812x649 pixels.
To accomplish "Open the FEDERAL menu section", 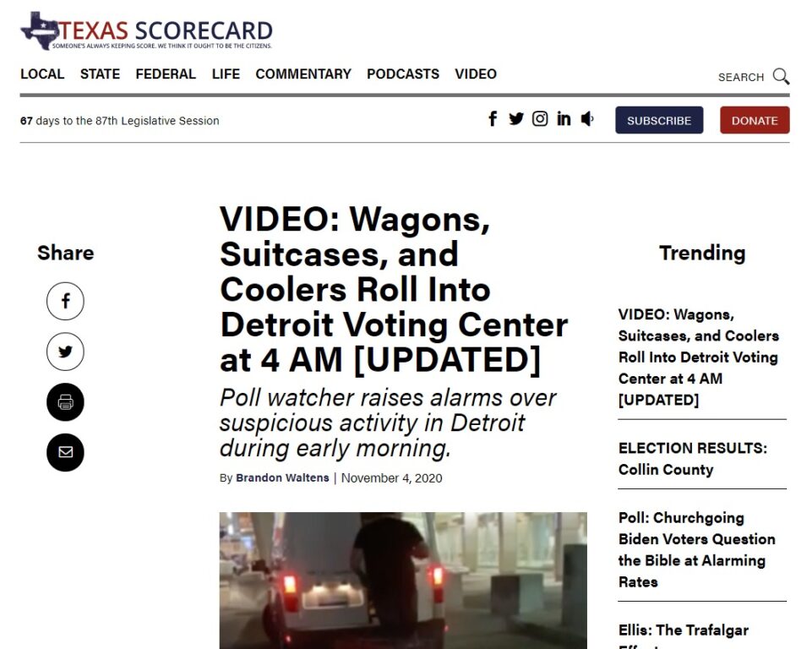I will coord(166,74).
